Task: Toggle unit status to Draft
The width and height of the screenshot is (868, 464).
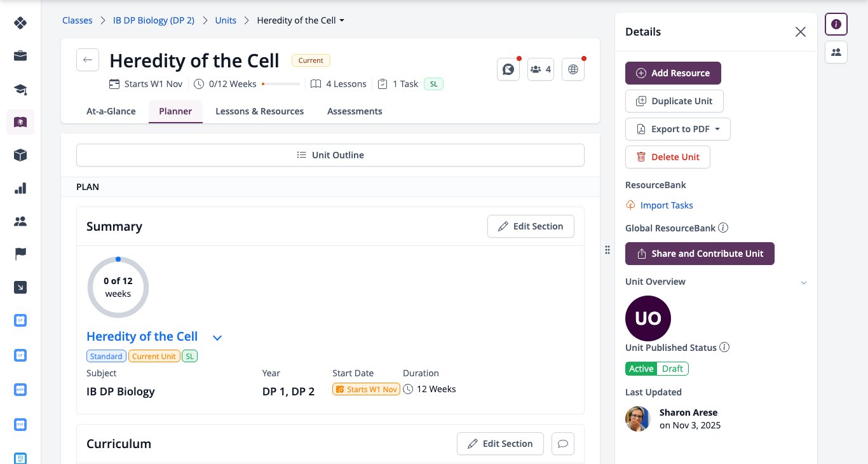Action: click(x=672, y=369)
